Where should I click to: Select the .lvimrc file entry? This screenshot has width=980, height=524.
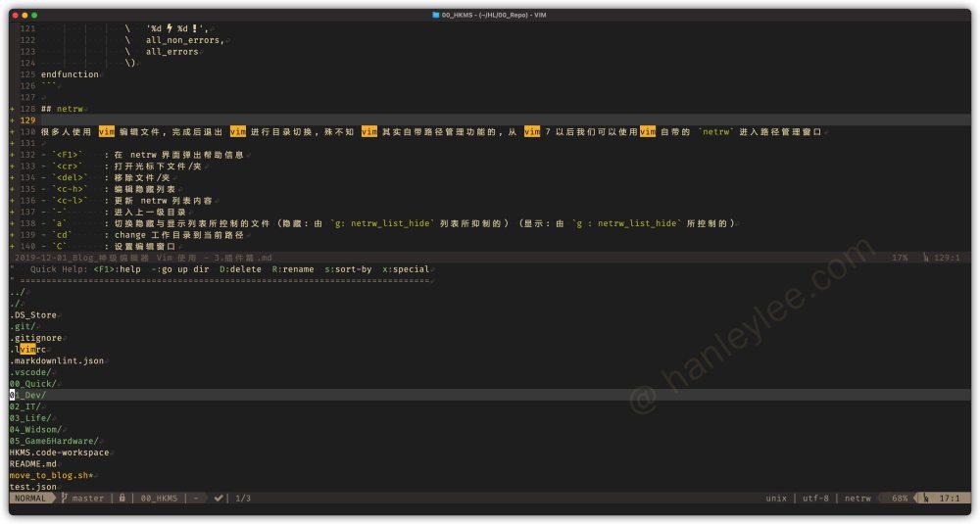click(27, 349)
